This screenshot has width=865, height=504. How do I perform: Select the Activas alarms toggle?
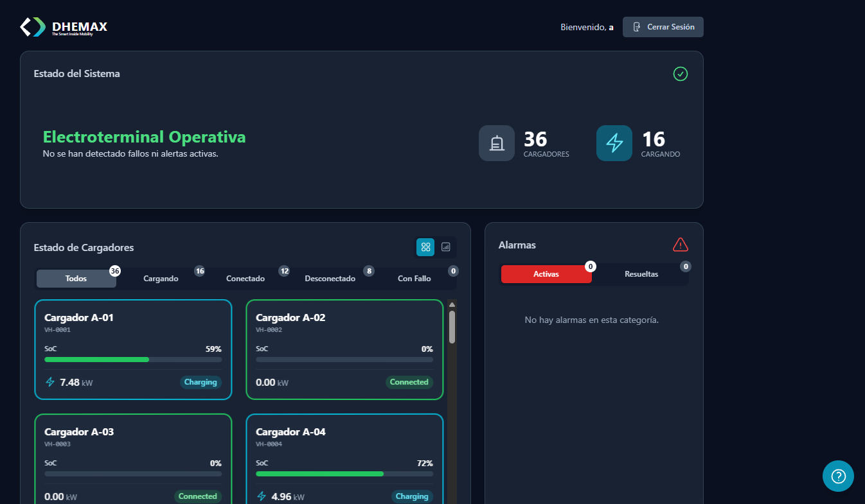point(546,274)
